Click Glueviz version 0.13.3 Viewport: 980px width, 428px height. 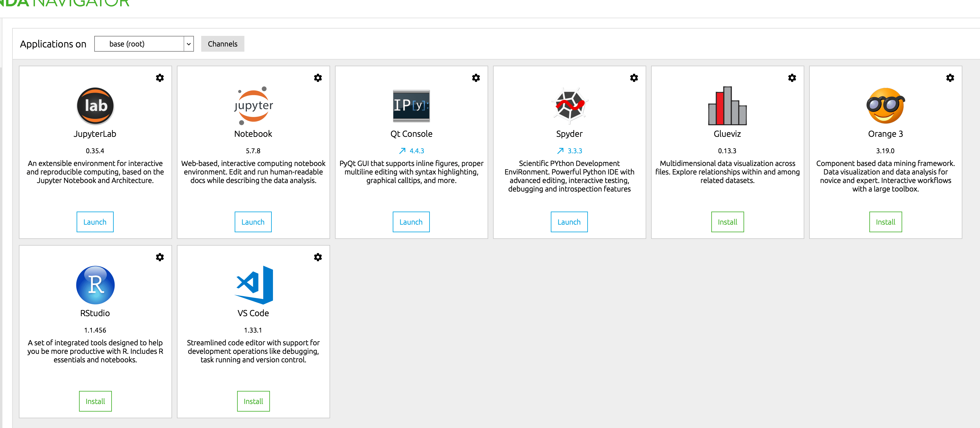click(727, 151)
